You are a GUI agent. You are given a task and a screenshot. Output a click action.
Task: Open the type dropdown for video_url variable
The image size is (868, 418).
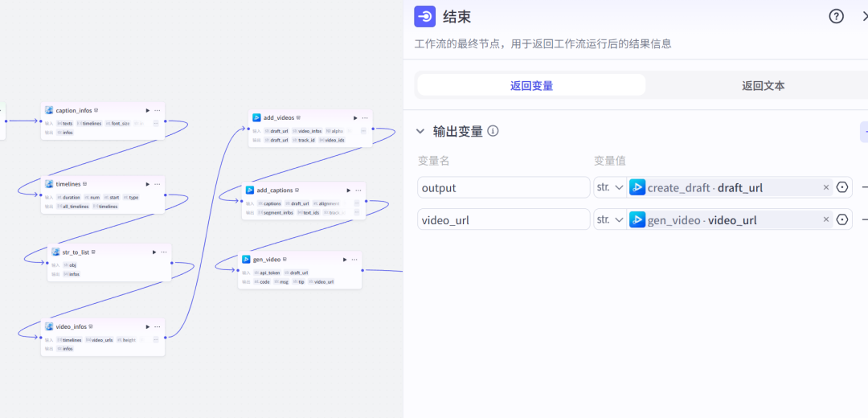(610, 219)
